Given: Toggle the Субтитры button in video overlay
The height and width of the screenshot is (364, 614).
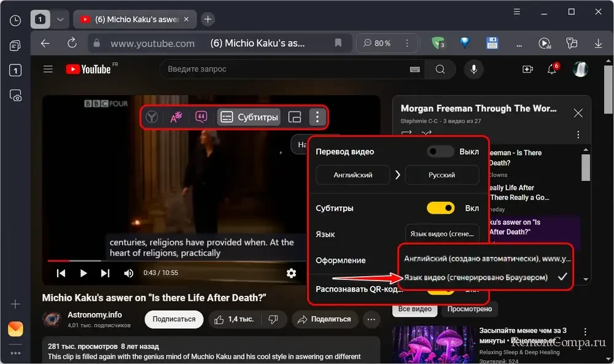Looking at the screenshot, I should [x=249, y=117].
